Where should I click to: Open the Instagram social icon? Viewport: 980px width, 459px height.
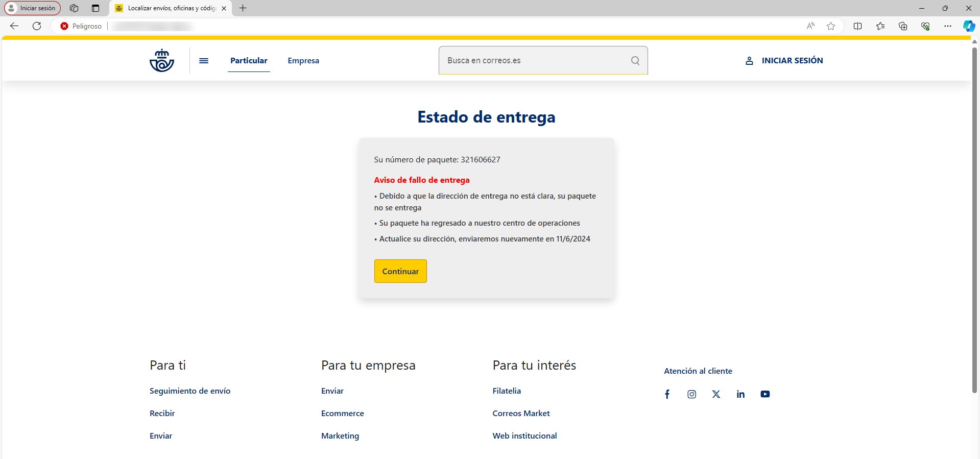[691, 394]
